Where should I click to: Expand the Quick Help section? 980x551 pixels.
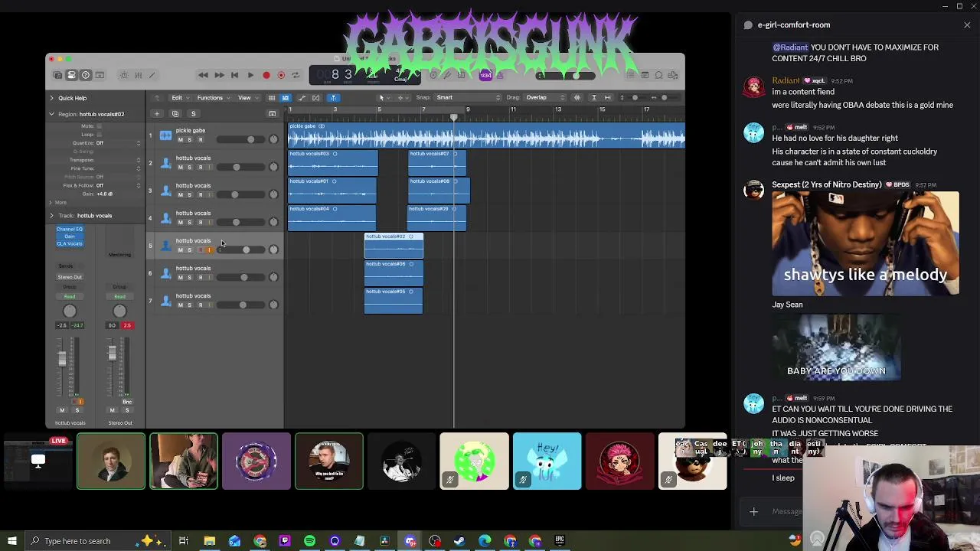coord(52,98)
